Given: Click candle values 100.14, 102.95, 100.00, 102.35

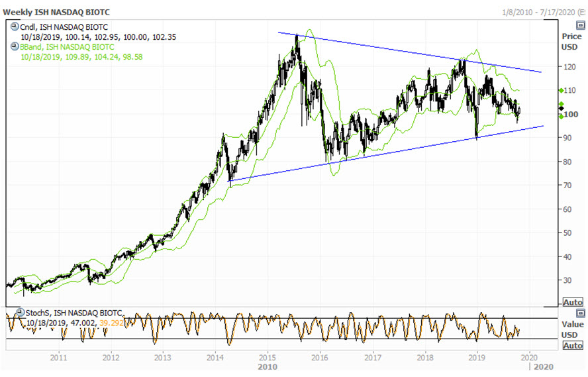Looking at the screenshot, I should tap(121, 37).
